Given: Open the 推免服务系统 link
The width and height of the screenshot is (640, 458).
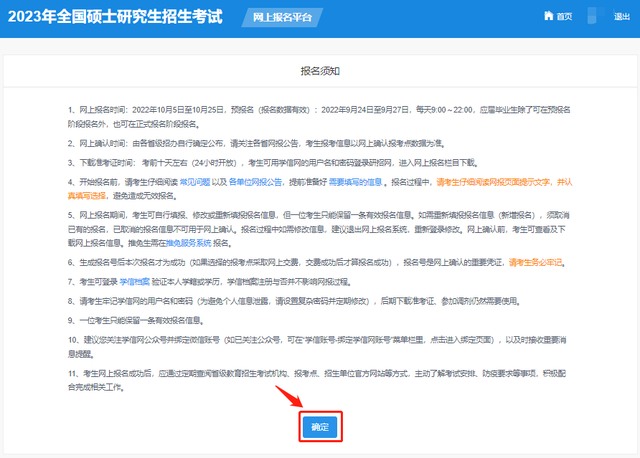Looking at the screenshot, I should point(189,243).
